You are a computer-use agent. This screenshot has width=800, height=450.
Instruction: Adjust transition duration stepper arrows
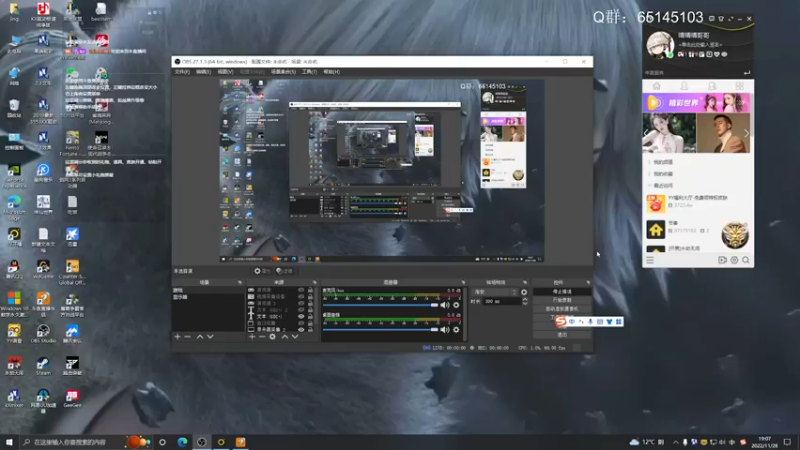point(524,302)
